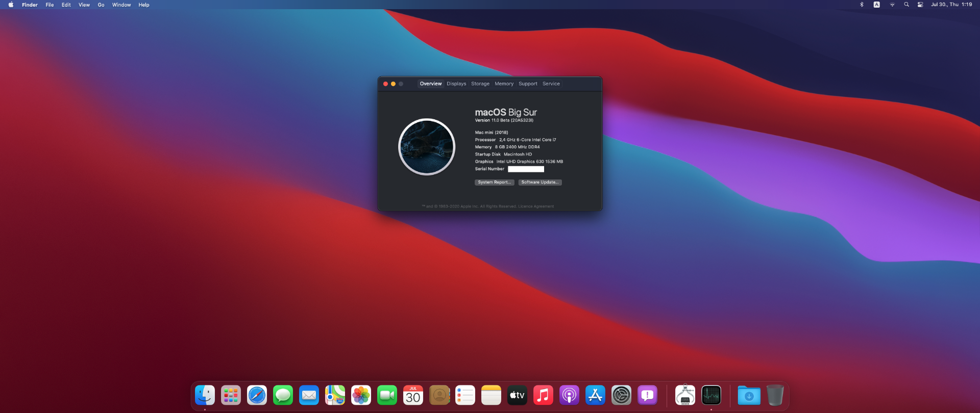Click the date and time clock
Screen dimensions: 980x413
pyautogui.click(x=951, y=5)
